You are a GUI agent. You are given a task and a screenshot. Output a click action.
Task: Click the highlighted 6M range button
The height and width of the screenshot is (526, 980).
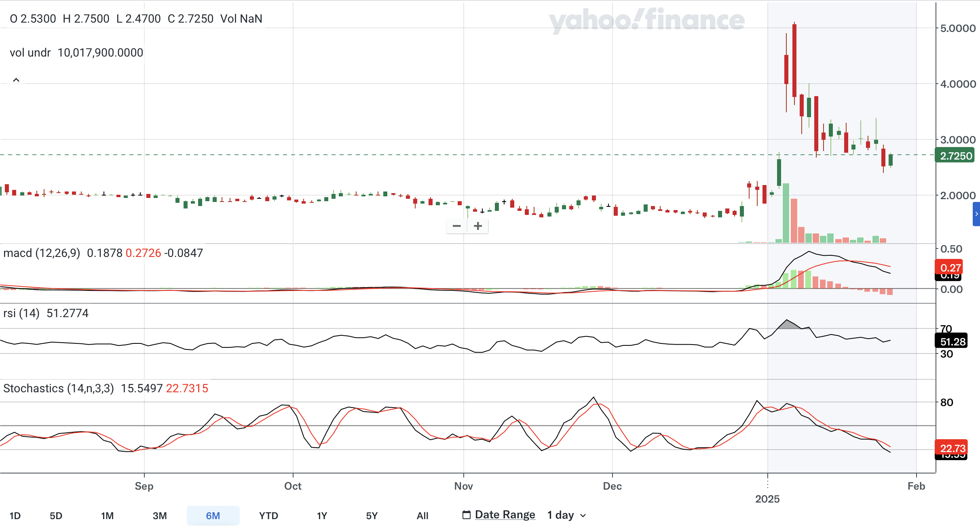[x=213, y=516]
